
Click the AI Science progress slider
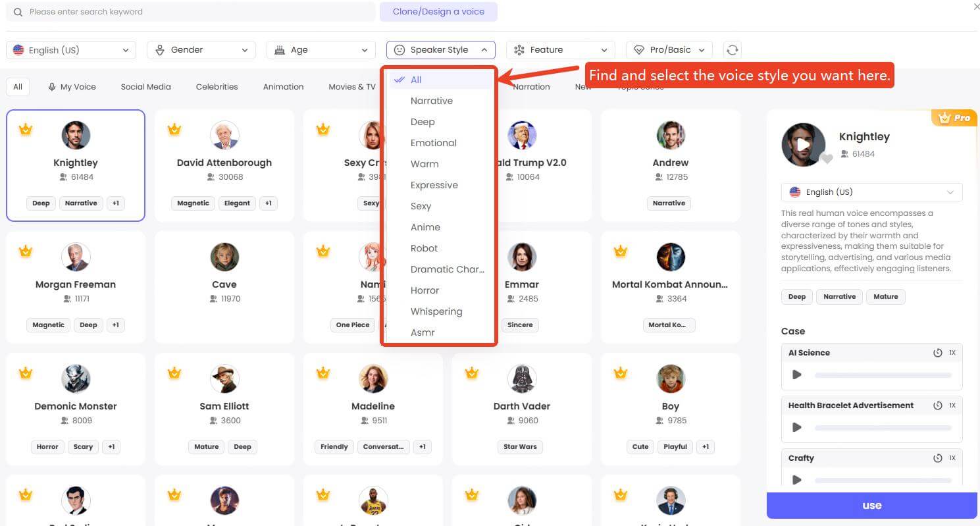point(883,375)
